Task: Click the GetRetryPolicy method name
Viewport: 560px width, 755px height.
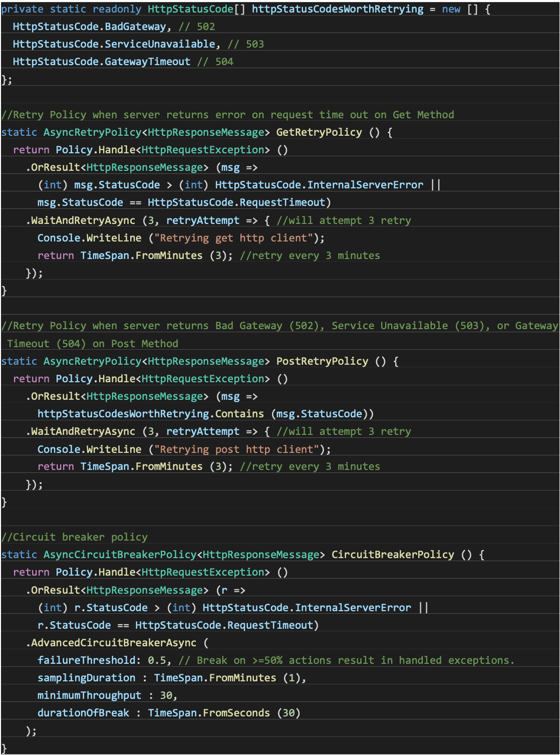Action: click(319, 132)
